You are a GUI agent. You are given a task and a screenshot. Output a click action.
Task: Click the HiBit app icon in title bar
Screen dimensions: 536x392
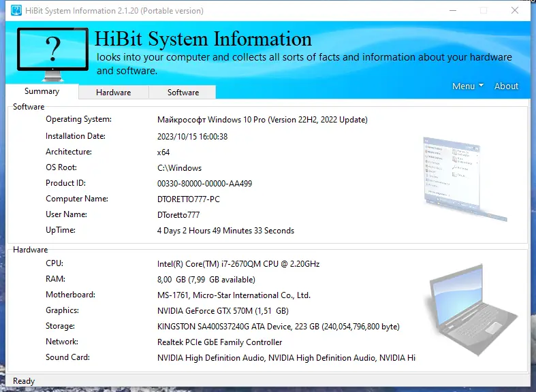coord(16,11)
